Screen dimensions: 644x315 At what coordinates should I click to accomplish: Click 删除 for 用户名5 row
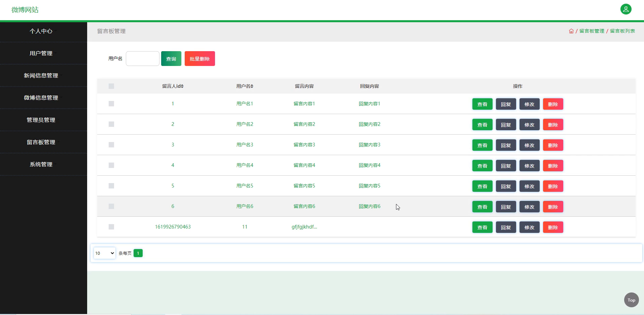553,186
